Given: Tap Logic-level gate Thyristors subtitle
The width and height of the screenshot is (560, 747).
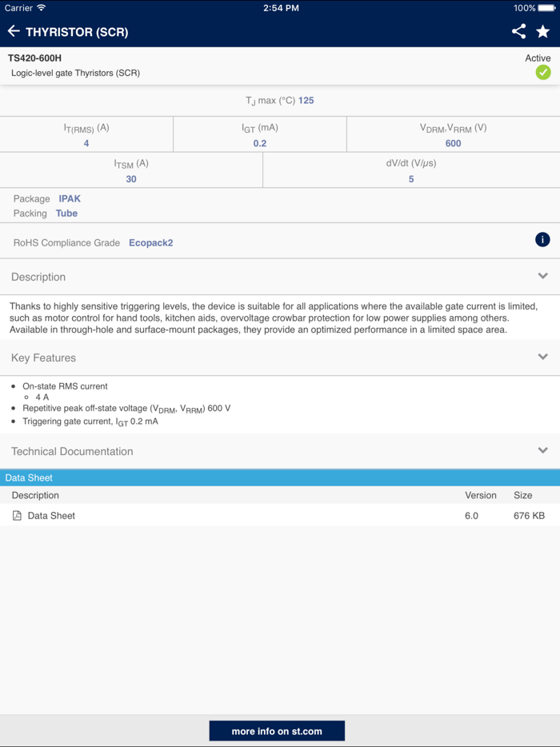Looking at the screenshot, I should click(75, 73).
